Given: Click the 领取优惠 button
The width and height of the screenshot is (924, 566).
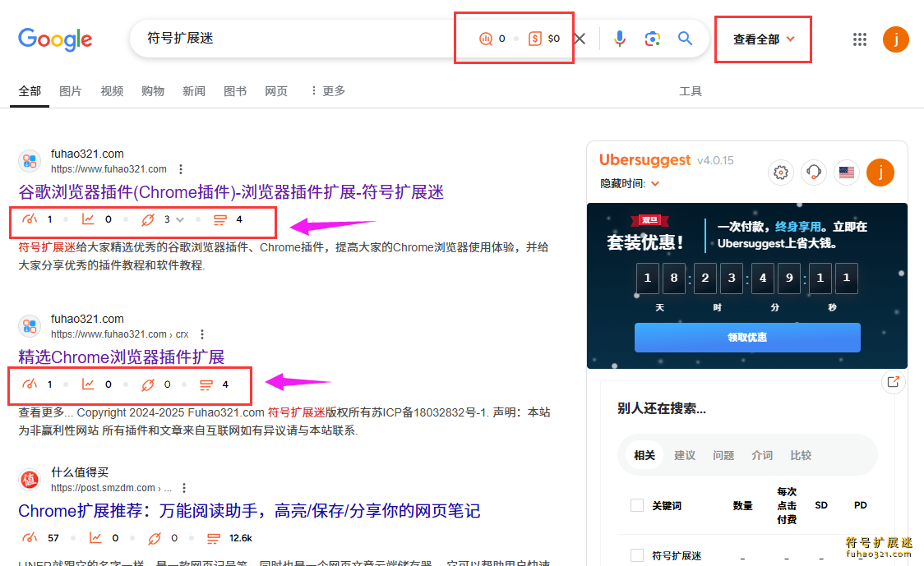Looking at the screenshot, I should pyautogui.click(x=747, y=338).
